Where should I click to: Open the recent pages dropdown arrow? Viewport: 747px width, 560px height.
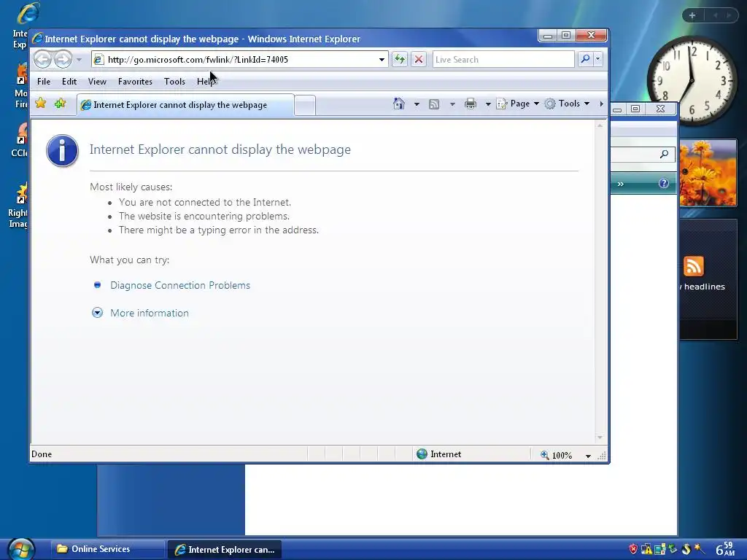79,60
